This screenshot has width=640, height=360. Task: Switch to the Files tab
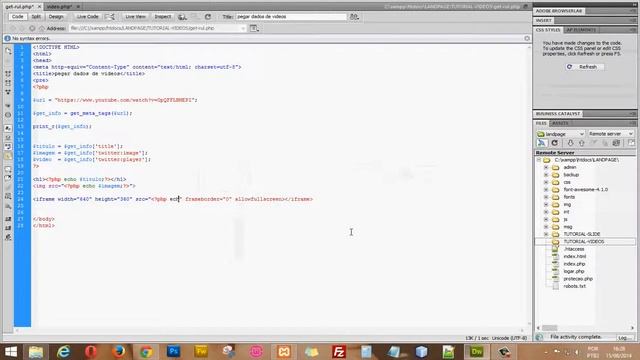coord(541,123)
